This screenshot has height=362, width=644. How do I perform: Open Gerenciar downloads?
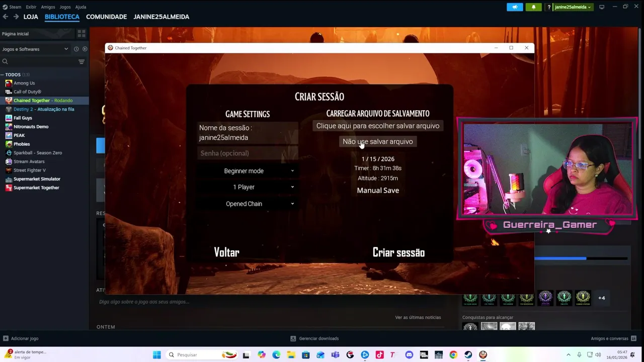click(314, 338)
